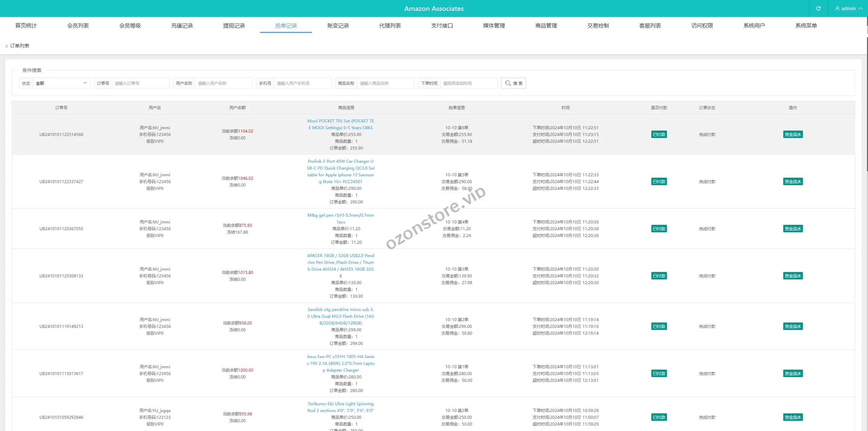Click 资金流水 button for order UB2410101122514566
868x431 pixels.
[793, 134]
